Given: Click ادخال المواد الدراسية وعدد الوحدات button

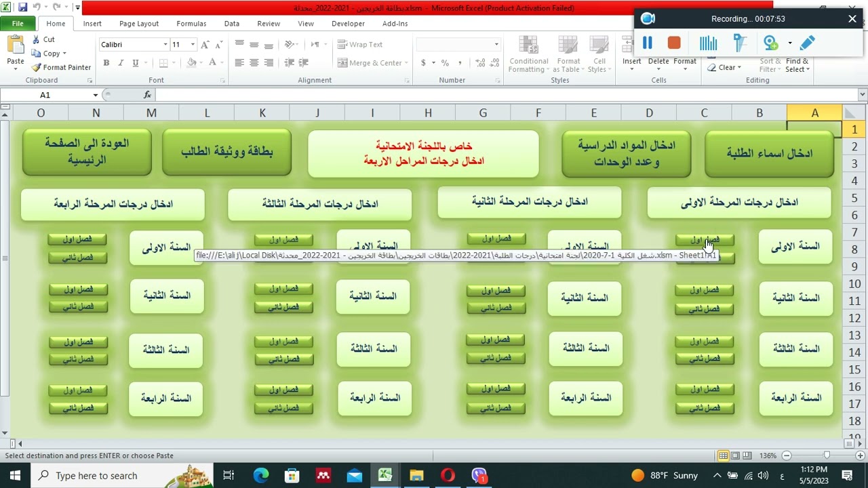Looking at the screenshot, I should 626,153.
